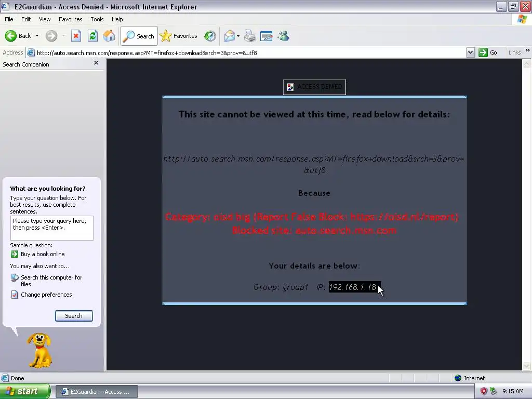This screenshot has width=532, height=399.
Task: Click the IE icon in title bar
Action: [x=5, y=6]
